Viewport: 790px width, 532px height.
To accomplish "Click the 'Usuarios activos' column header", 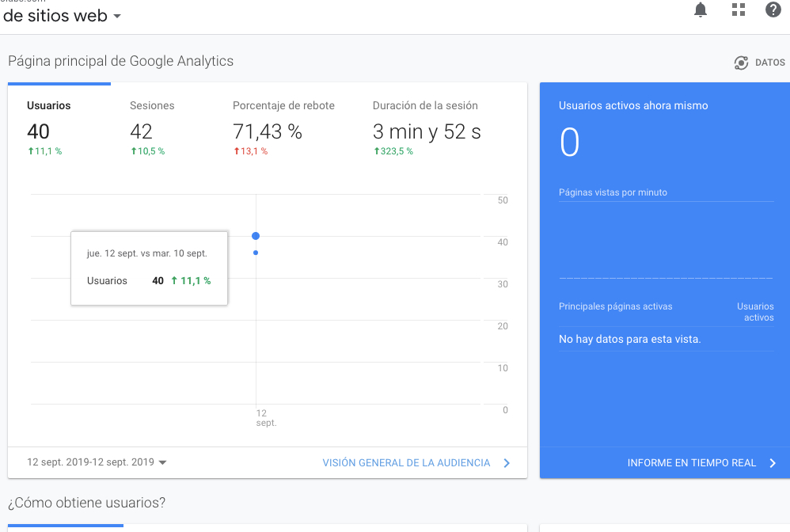I will (755, 312).
